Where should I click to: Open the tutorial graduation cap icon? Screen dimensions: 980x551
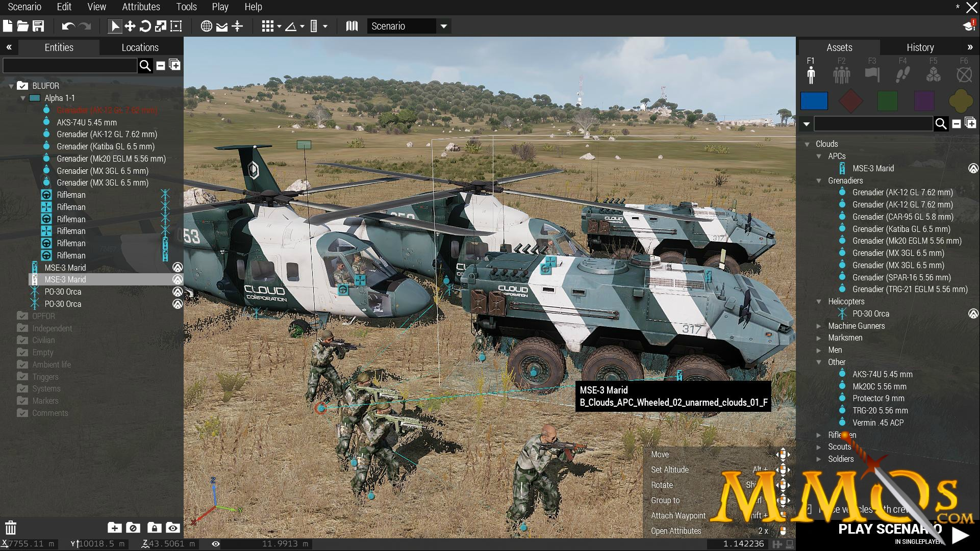(x=969, y=26)
